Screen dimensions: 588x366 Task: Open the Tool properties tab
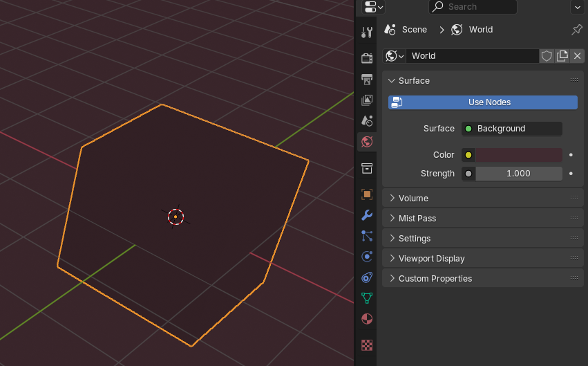pyautogui.click(x=367, y=33)
